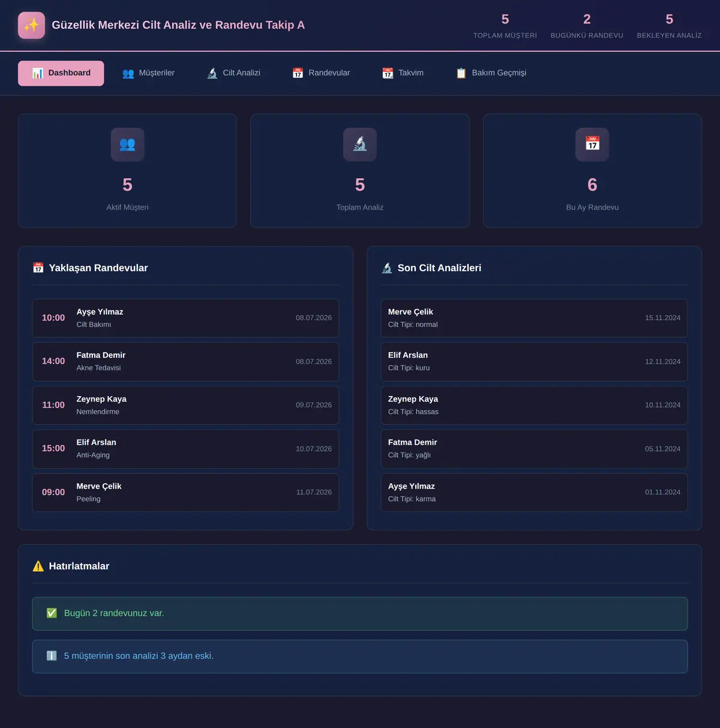Click the calendar icon in Bu Ay Randevu card
Screen dimensions: 720x728
(x=592, y=144)
